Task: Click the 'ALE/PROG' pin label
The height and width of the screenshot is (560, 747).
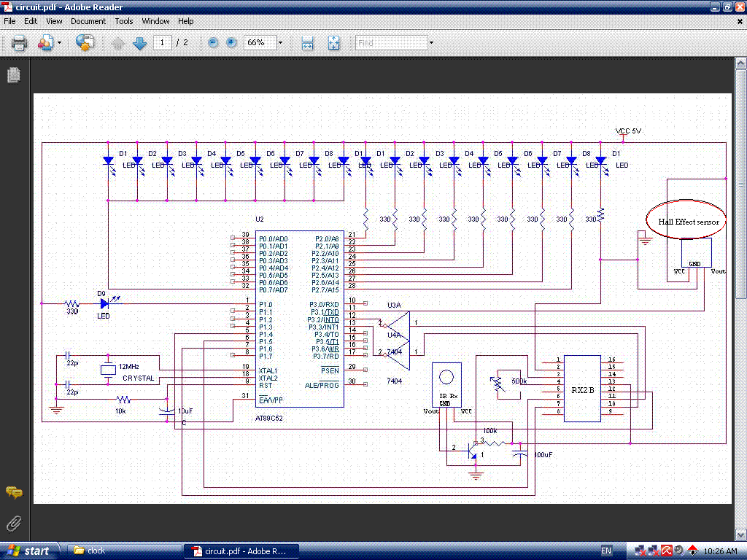Action: 322,385
